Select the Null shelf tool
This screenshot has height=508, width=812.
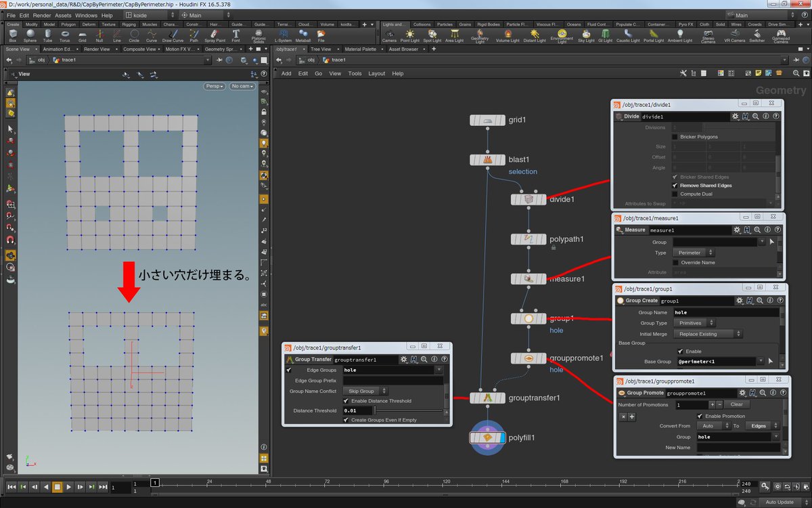tap(100, 35)
